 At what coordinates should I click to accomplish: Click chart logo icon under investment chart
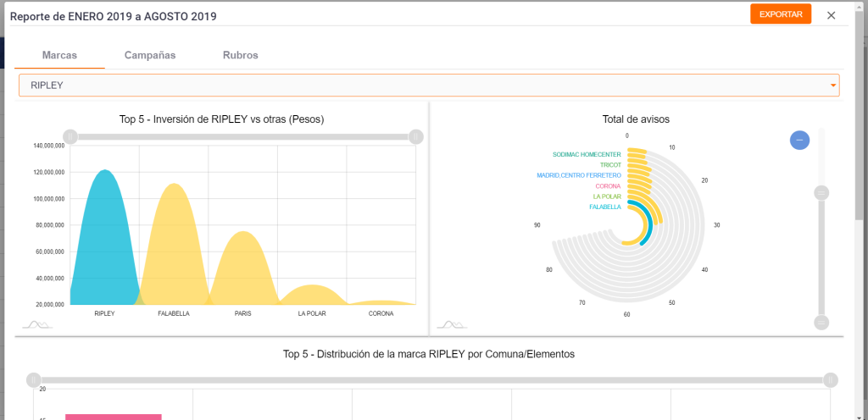(37, 324)
